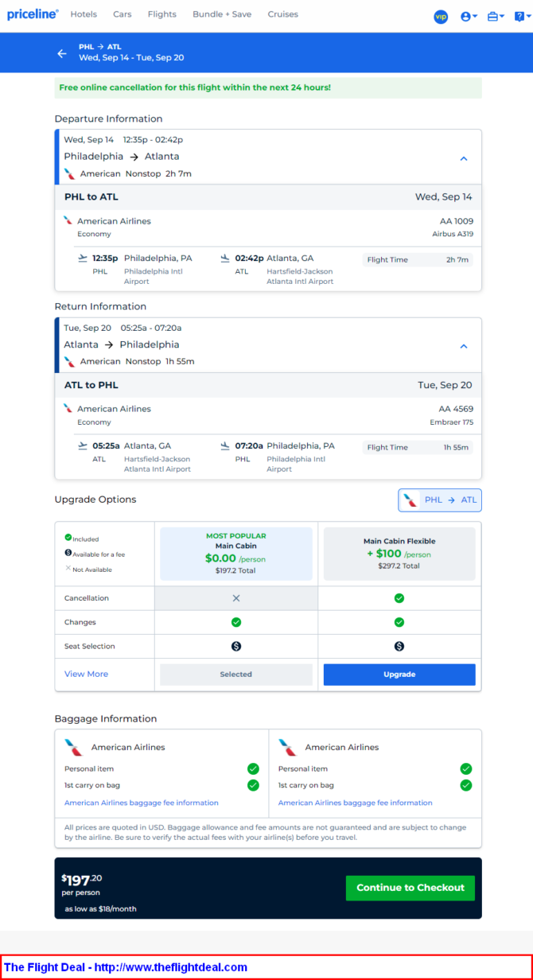The width and height of the screenshot is (533, 980).
Task: Open the Bundle + Save navigation tab
Action: point(222,14)
